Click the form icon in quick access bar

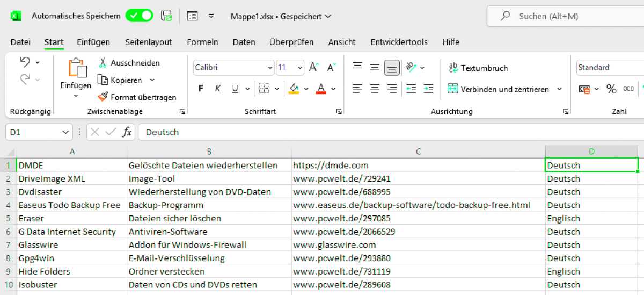(x=192, y=16)
